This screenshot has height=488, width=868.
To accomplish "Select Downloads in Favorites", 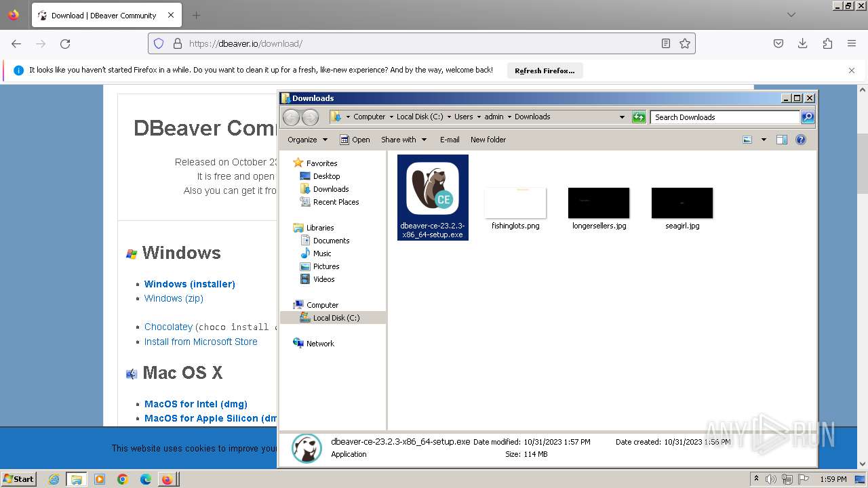I will point(324,189).
